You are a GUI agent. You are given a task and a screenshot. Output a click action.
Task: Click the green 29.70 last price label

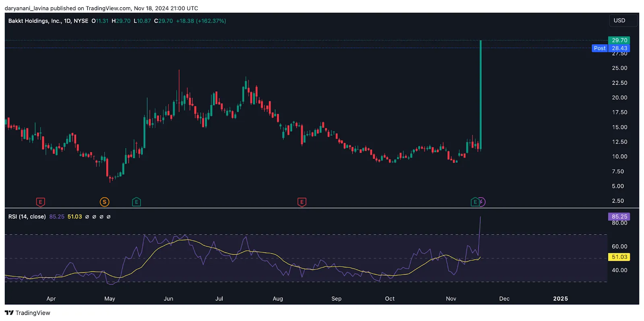[x=619, y=40]
